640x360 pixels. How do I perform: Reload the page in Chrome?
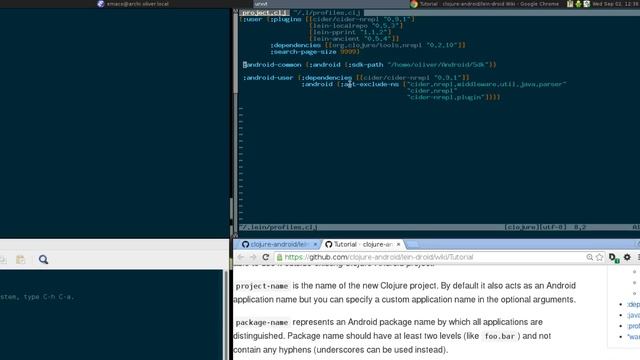point(266,257)
